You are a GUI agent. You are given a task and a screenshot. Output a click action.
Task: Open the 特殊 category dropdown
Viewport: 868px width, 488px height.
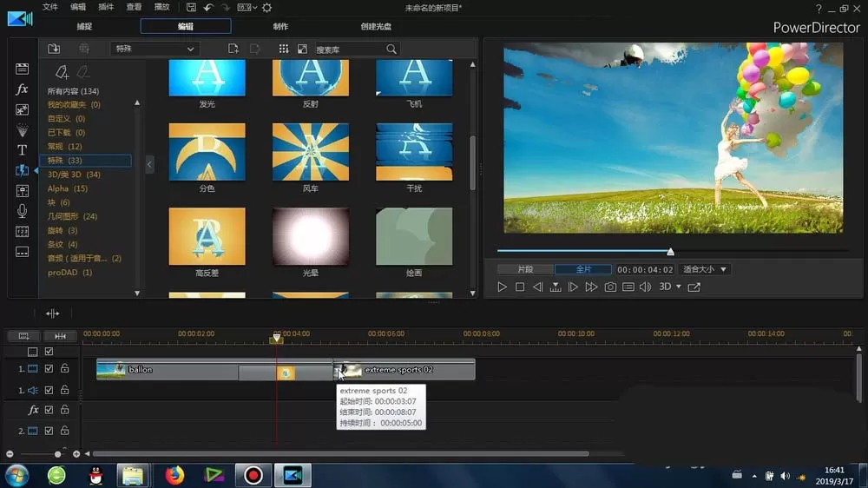tap(155, 49)
